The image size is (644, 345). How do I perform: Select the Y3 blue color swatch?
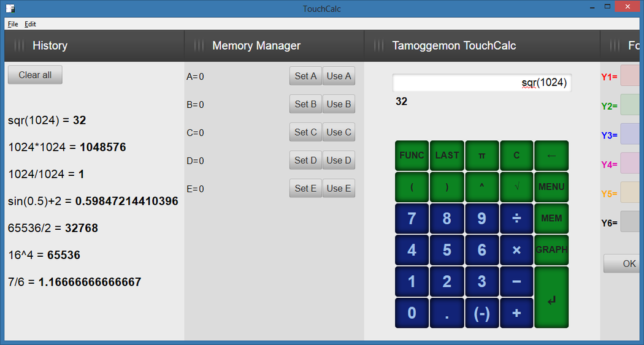pos(631,134)
